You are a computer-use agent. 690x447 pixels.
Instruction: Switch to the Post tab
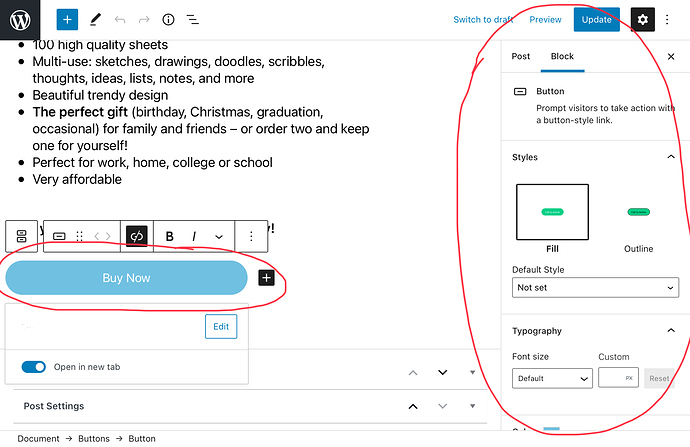520,57
